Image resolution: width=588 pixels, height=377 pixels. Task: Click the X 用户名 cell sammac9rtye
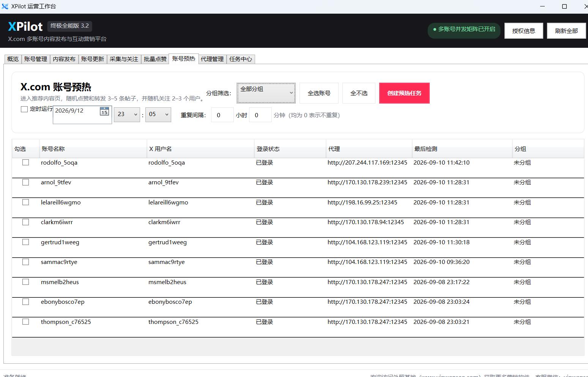point(167,262)
